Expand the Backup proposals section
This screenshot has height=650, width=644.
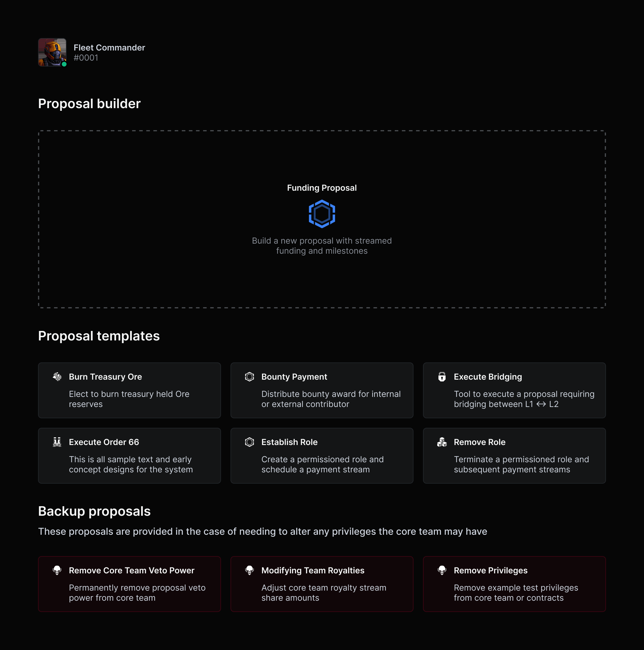pyautogui.click(x=94, y=511)
